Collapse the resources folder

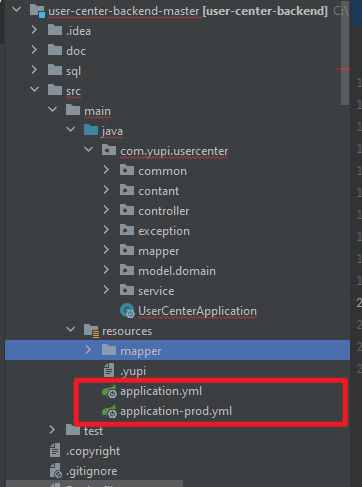pyautogui.click(x=70, y=329)
